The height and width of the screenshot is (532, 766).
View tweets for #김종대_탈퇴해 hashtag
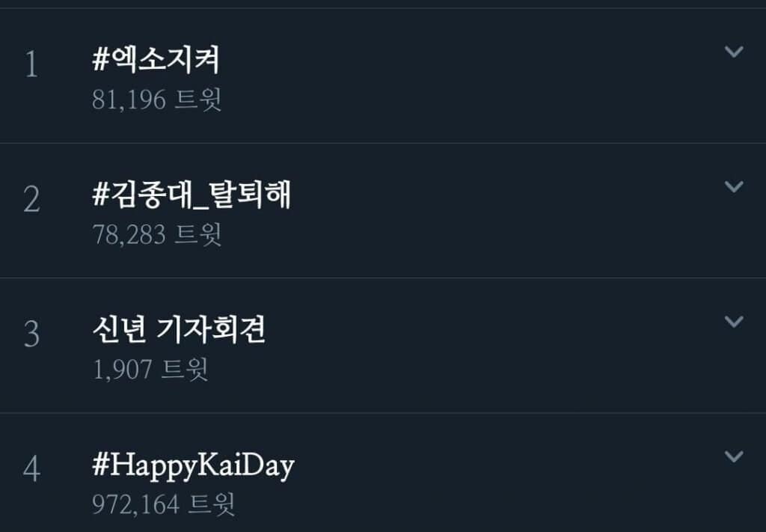pyautogui.click(x=191, y=195)
